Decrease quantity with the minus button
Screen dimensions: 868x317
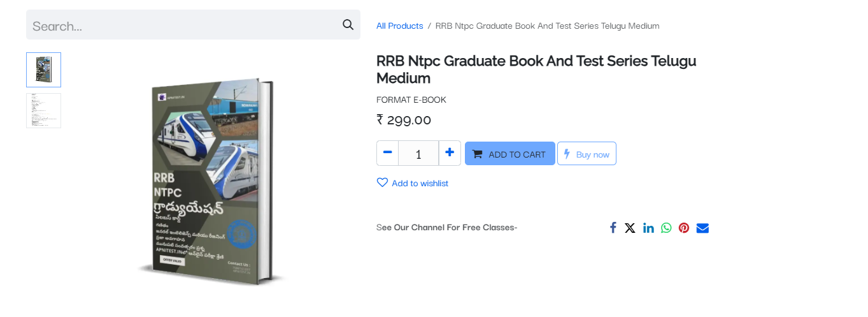pyautogui.click(x=387, y=153)
